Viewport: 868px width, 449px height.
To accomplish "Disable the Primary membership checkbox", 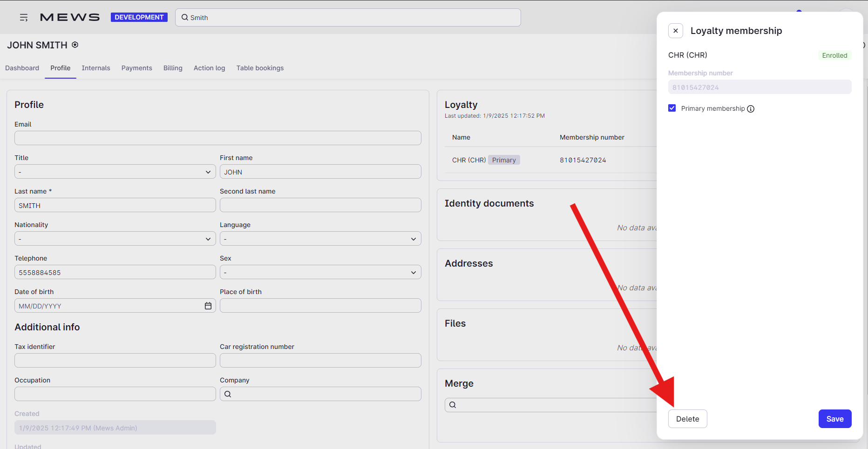I will click(672, 107).
